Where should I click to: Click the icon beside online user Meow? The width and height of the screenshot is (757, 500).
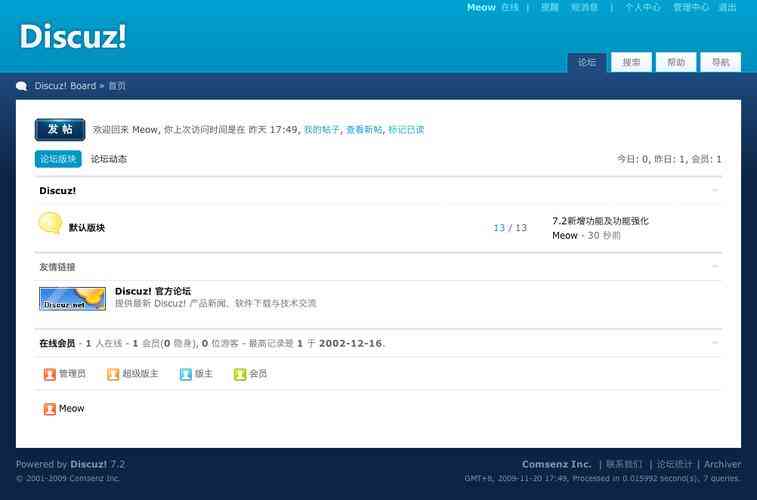tap(49, 409)
